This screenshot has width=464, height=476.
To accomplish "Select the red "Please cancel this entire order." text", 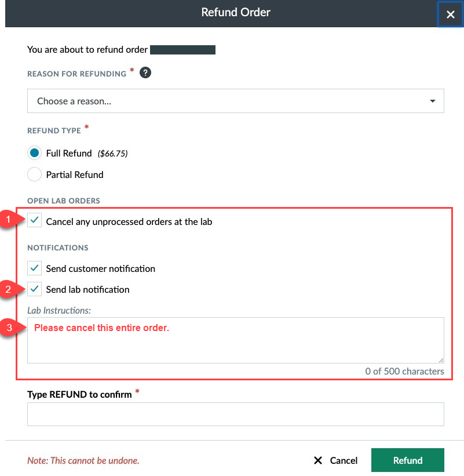I will (x=100, y=327).
